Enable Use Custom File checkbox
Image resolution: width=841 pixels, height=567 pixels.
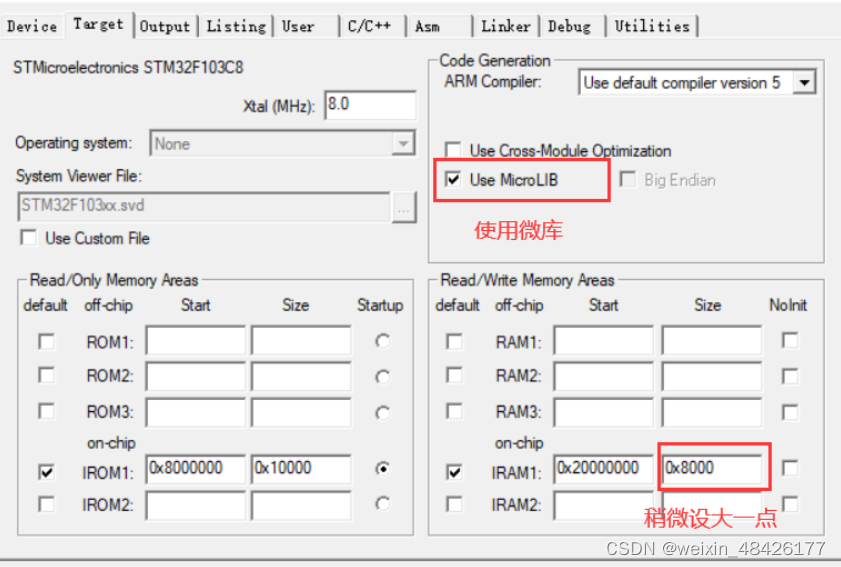(28, 238)
